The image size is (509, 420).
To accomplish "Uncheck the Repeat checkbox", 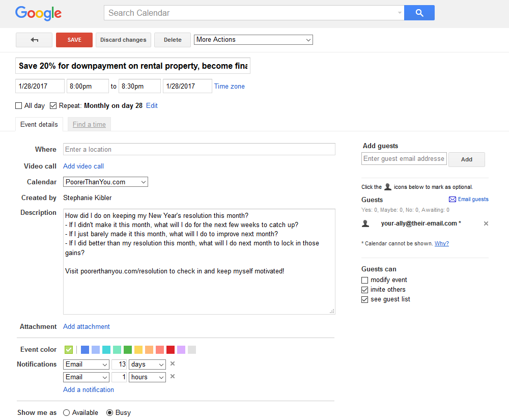I will click(x=53, y=106).
